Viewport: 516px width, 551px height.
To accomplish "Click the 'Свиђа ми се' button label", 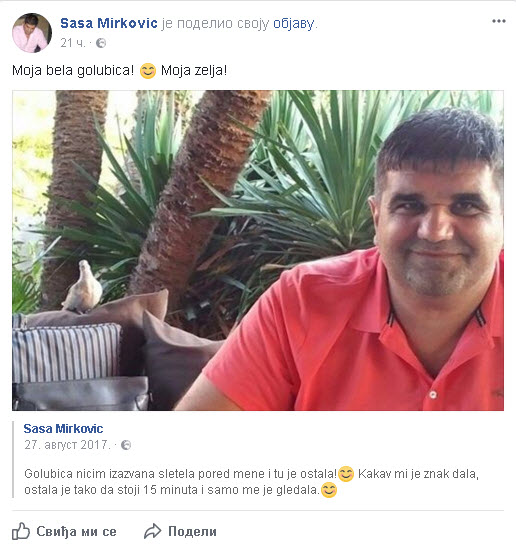I will tap(76, 531).
